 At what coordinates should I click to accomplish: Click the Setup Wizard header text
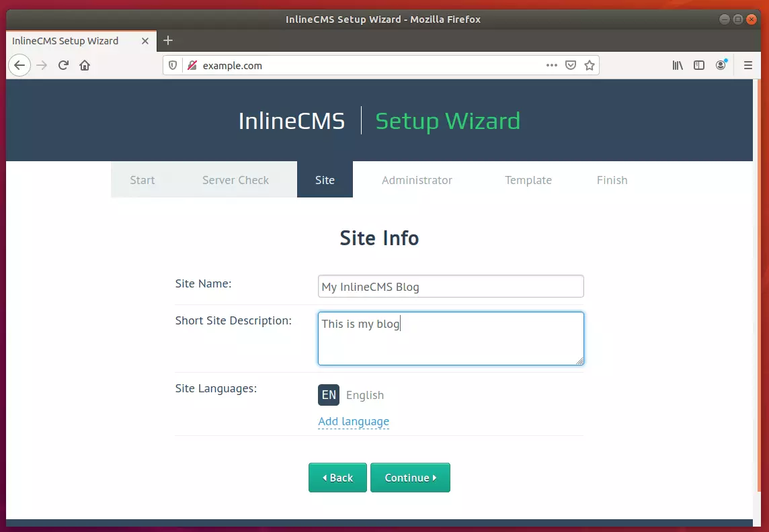pyautogui.click(x=448, y=121)
